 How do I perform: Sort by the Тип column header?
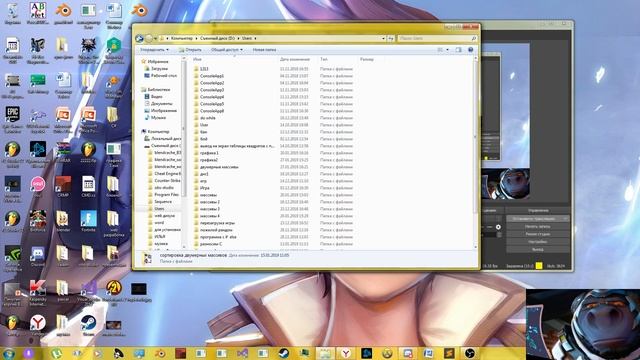point(337,59)
